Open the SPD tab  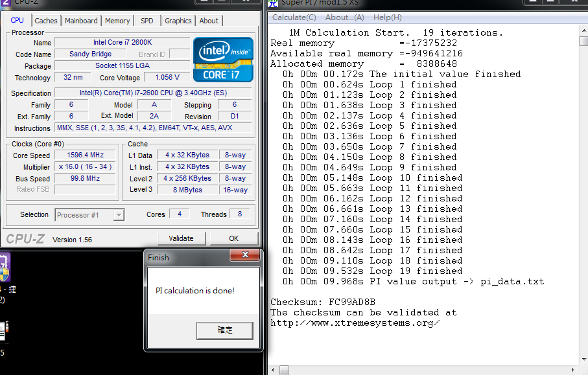(x=147, y=21)
